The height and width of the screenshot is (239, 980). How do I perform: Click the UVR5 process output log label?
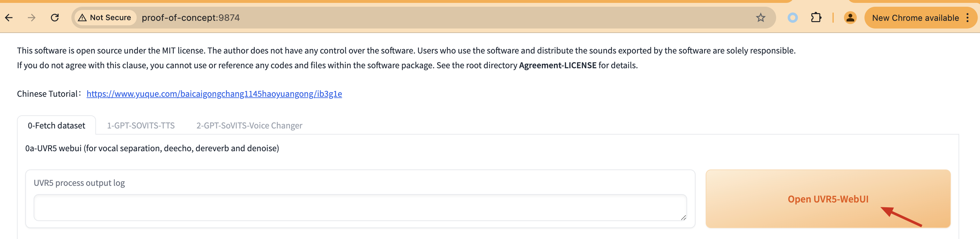click(79, 183)
